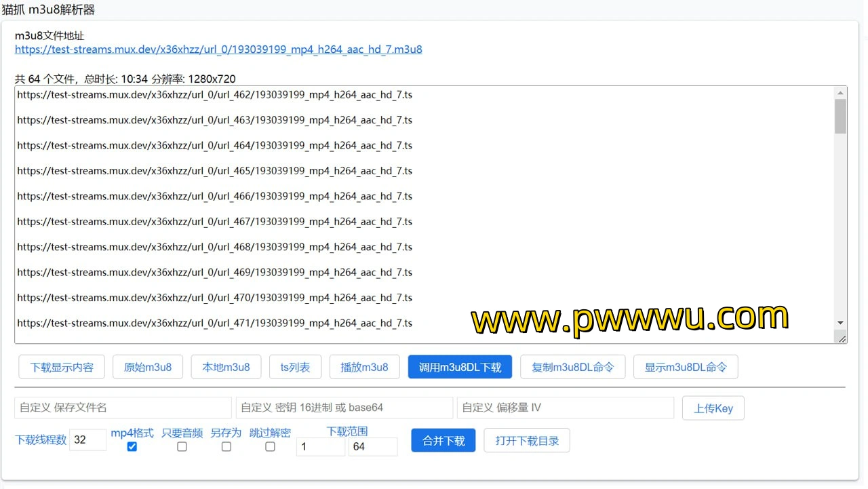Open the m3u8 file address link
The image size is (868, 489).
[x=218, y=50]
